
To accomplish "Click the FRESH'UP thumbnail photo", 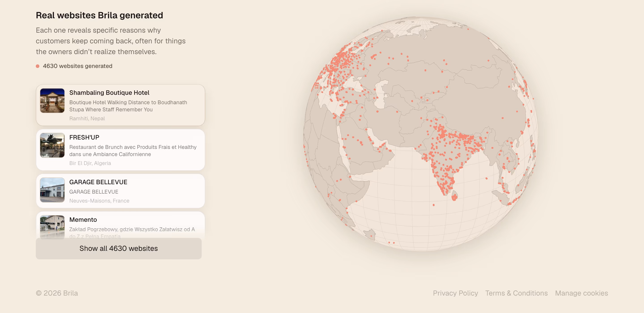I will 52,145.
